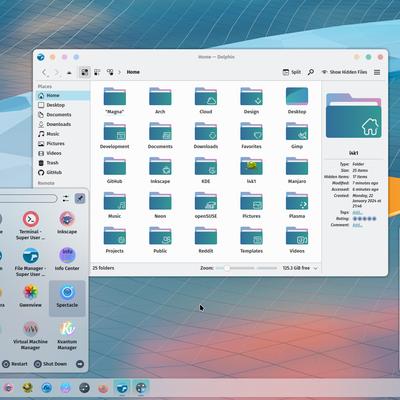The height and width of the screenshot is (400, 400).
Task: Switch to compact view mode
Action: pyautogui.click(x=97, y=72)
